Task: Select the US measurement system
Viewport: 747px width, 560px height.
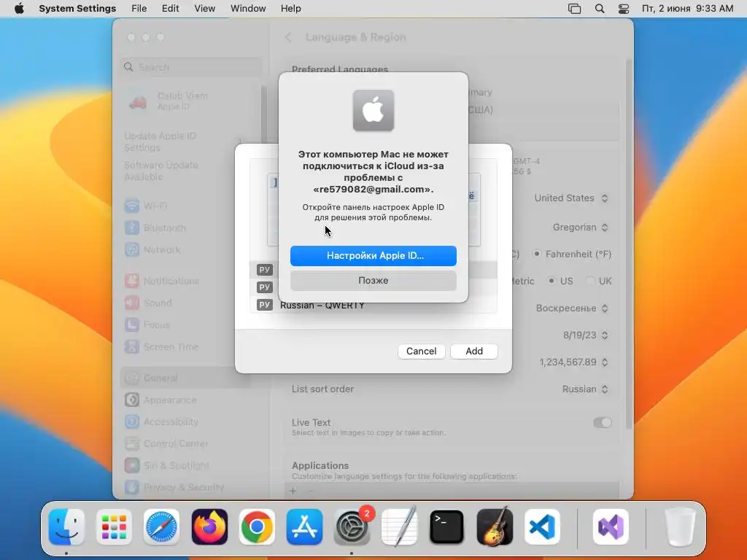Action: coord(551,281)
